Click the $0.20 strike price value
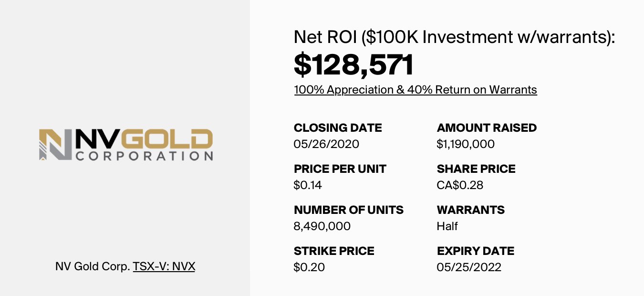The image size is (644, 296). click(309, 267)
